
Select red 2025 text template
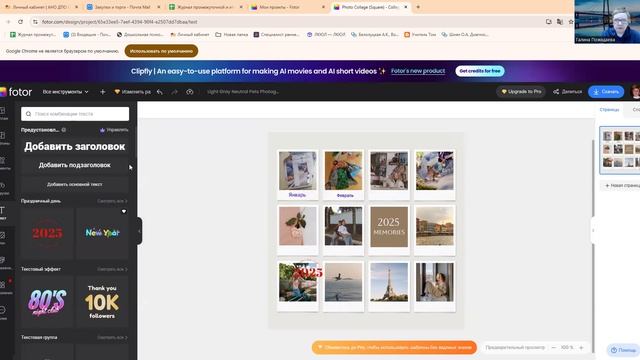click(47, 233)
